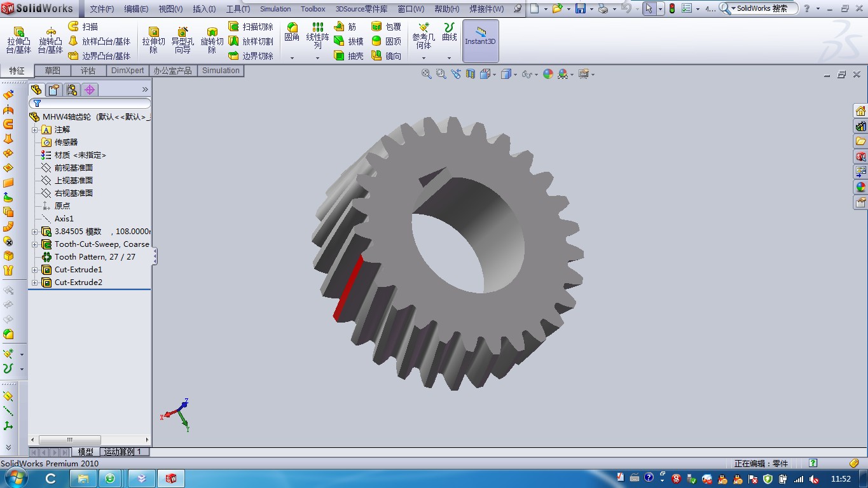Open the 异型孔向导 hole wizard
This screenshot has width=868, height=488.
[x=183, y=40]
